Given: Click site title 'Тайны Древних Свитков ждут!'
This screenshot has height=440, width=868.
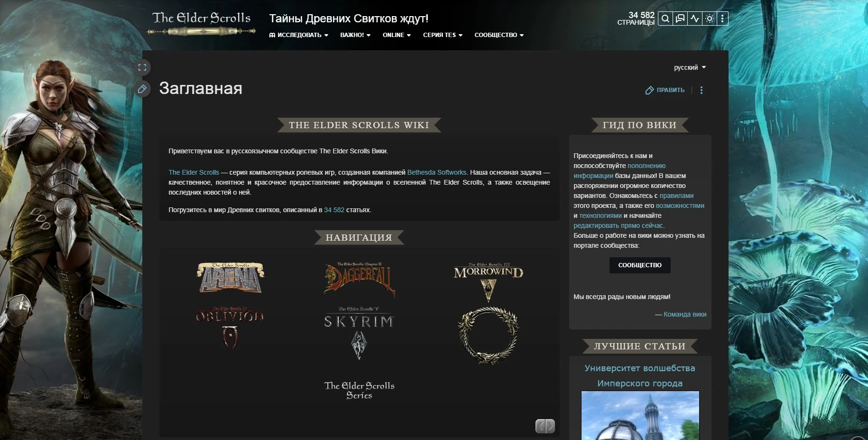Looking at the screenshot, I should (349, 19).
